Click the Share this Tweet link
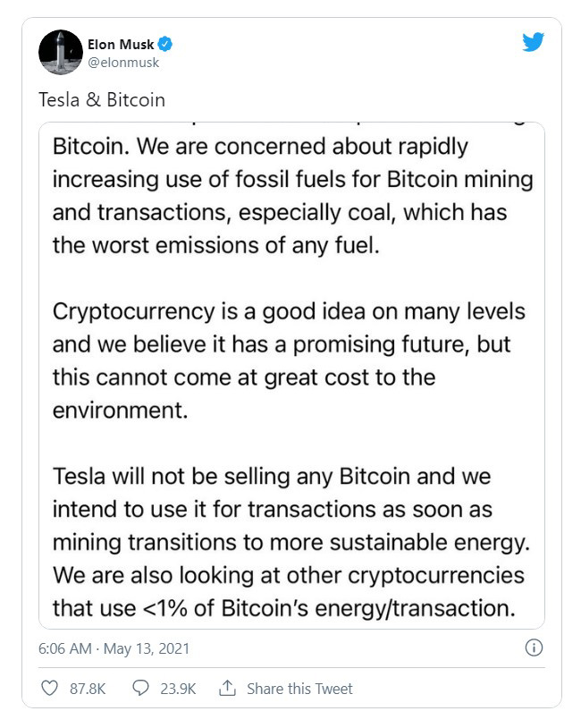The width and height of the screenshot is (581, 728). click(x=299, y=688)
